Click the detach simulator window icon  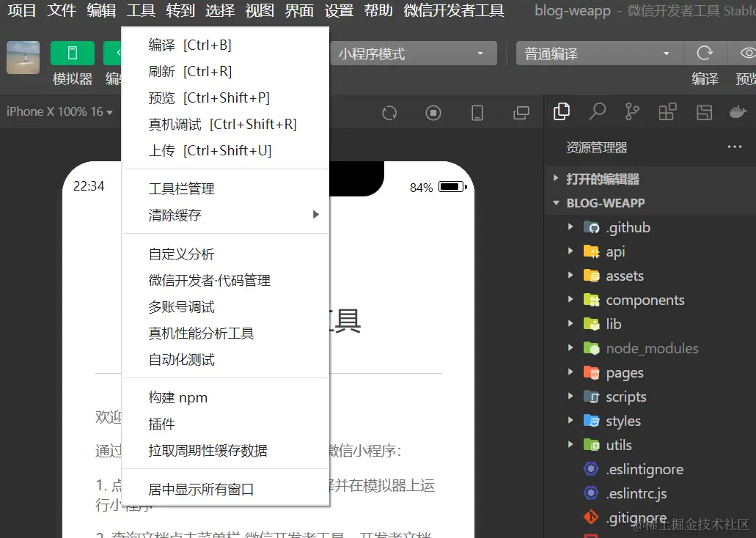pyautogui.click(x=521, y=113)
